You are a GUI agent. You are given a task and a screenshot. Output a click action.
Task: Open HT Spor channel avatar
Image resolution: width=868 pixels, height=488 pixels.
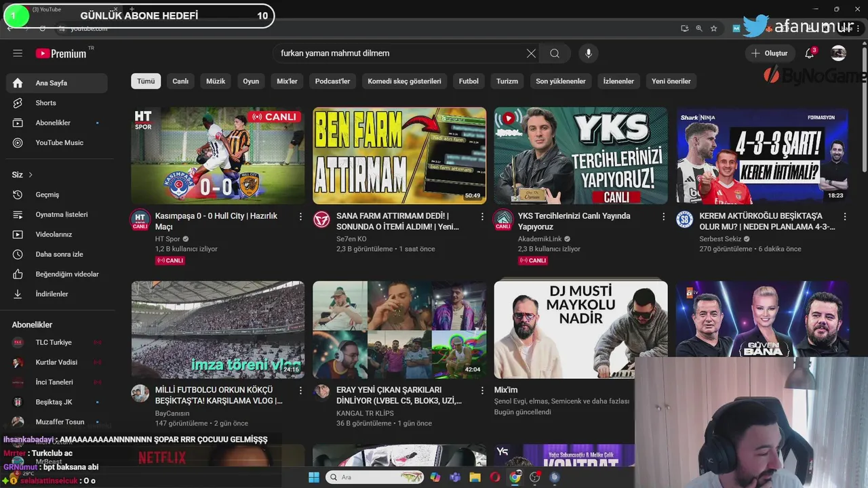tap(140, 220)
